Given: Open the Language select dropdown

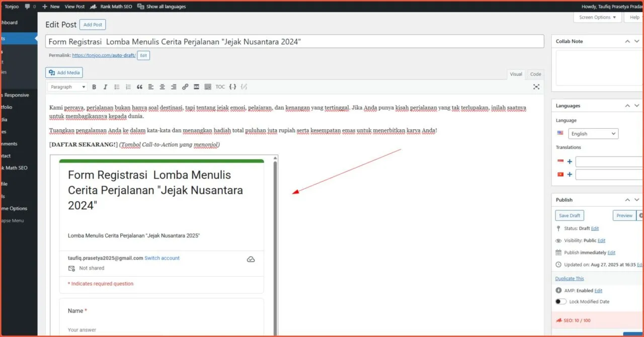Looking at the screenshot, I should pyautogui.click(x=593, y=134).
